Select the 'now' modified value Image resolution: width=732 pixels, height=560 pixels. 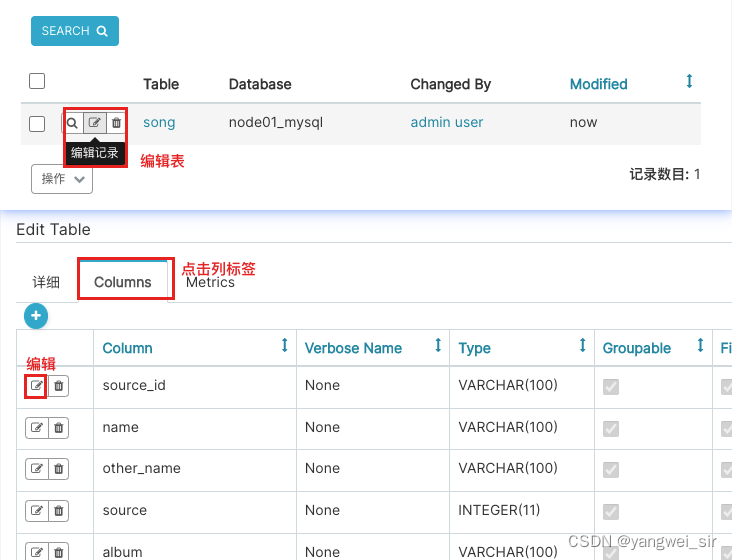pos(583,122)
